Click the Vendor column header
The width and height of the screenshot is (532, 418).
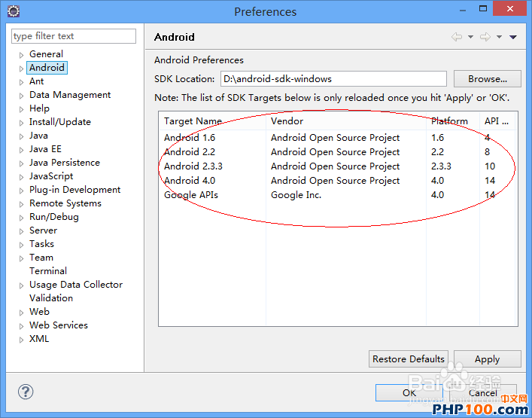tap(346, 121)
